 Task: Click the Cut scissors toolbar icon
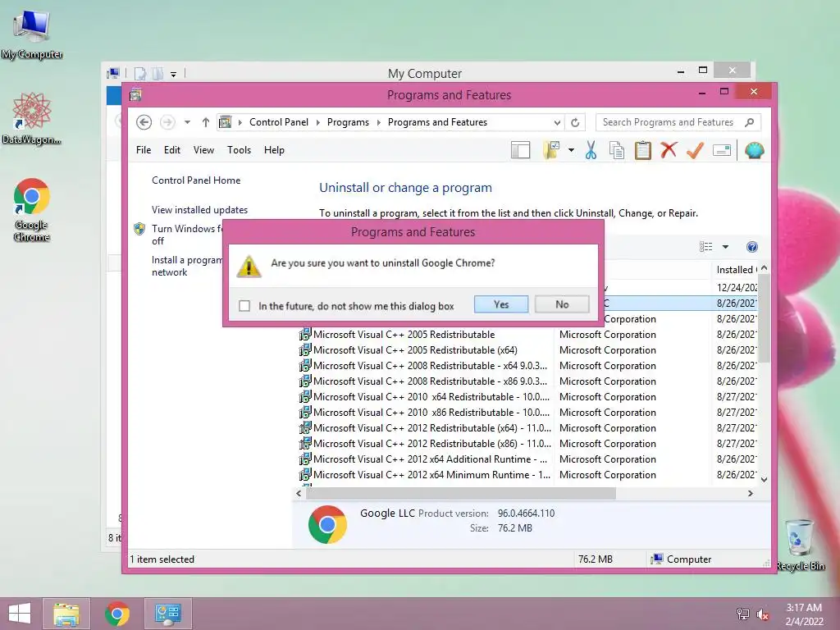tap(591, 151)
